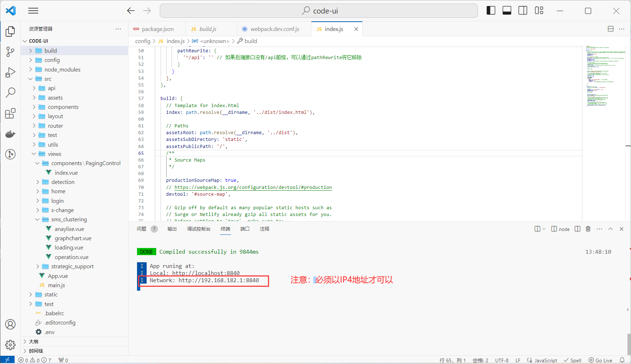631x364 pixels.
Task: Open the Customize Layout icon
Action: [539, 11]
